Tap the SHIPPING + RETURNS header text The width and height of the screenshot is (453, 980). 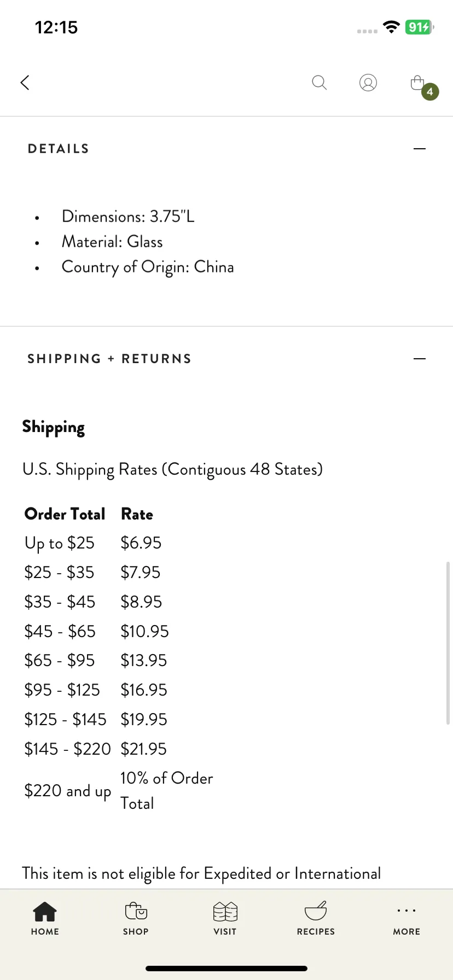coord(109,359)
